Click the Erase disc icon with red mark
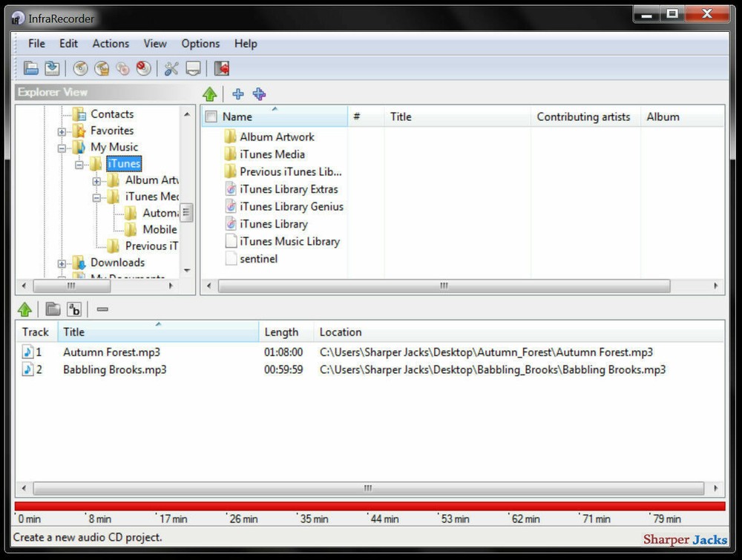Viewport: 742px width, 560px height. coord(143,68)
